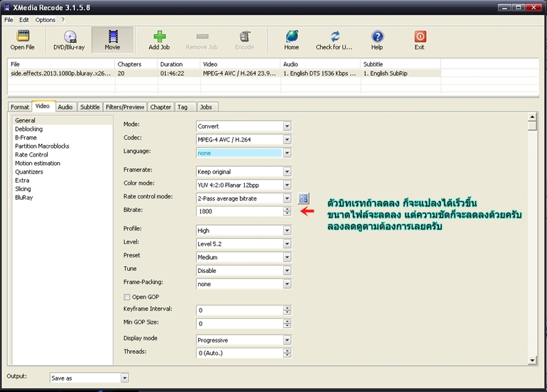Screen dimensions: 547x392
Task: Select Extra in settings list
Action: tap(23, 181)
